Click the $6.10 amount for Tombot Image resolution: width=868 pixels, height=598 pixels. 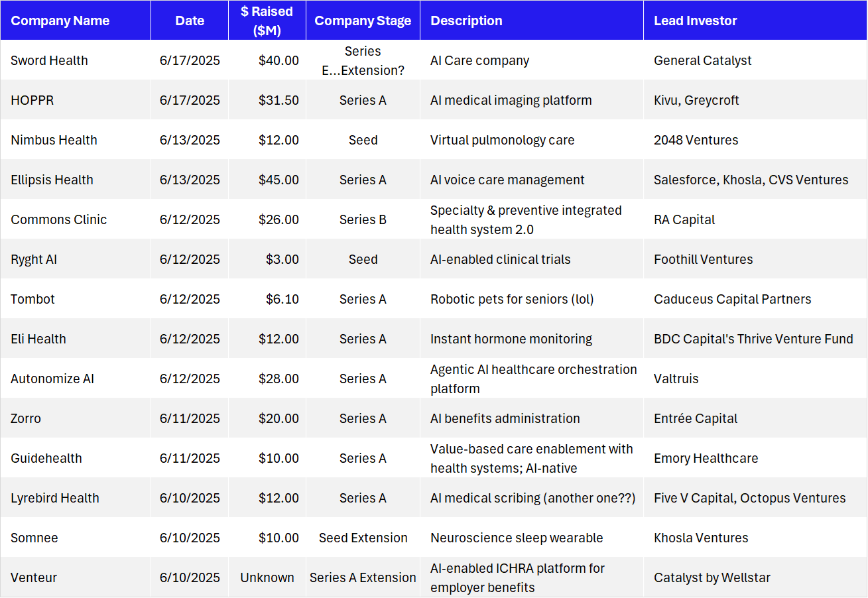282,299
